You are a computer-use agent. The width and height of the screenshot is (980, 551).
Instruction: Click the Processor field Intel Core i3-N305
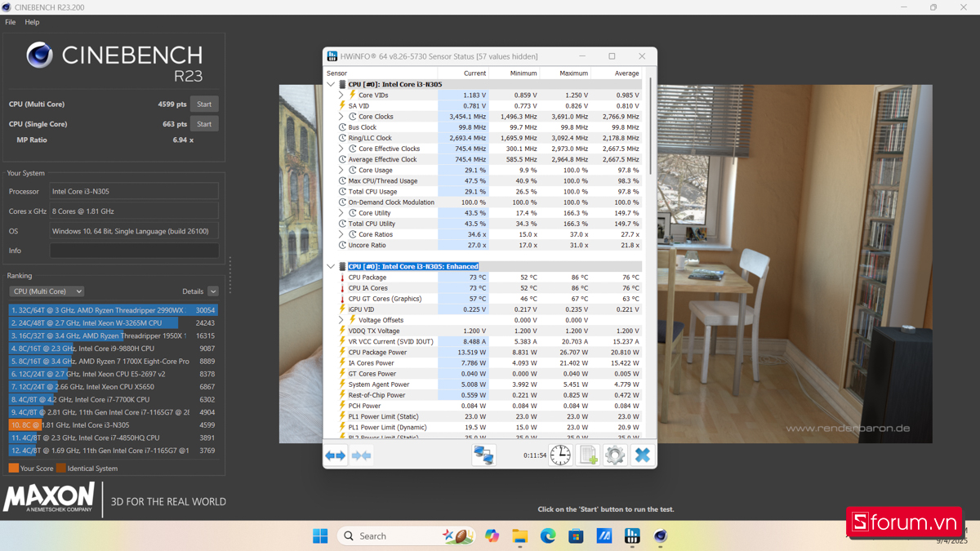pos(134,192)
